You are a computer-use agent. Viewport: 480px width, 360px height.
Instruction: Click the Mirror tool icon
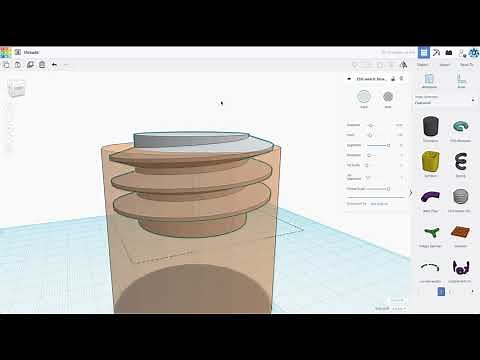point(403,65)
